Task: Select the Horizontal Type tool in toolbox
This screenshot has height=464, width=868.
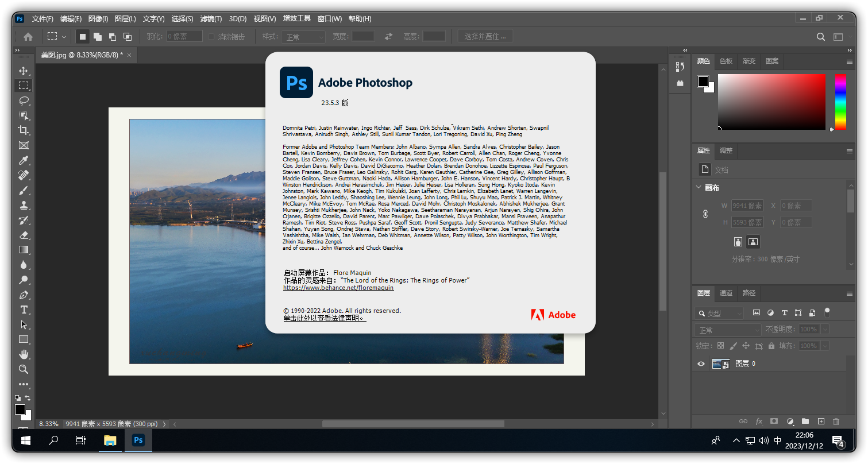Action: coord(24,310)
